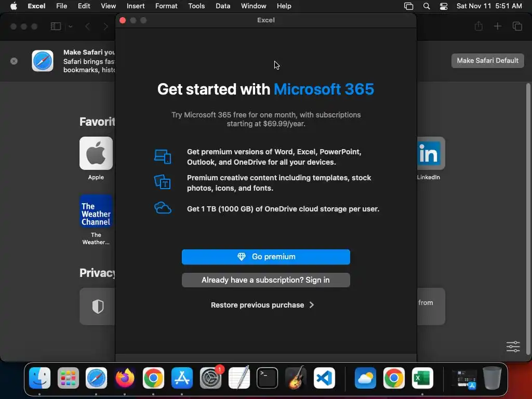Dismiss the Safari default browser banner

coord(14,61)
